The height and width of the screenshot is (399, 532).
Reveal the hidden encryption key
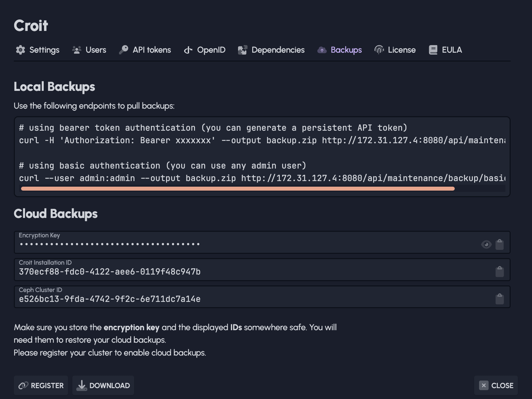tap(486, 244)
